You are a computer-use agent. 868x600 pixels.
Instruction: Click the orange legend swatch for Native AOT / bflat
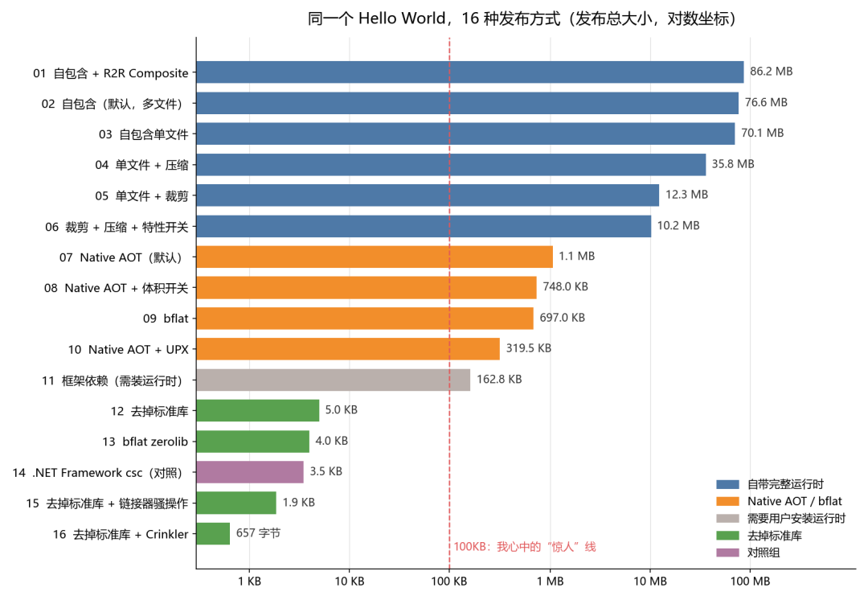pyautogui.click(x=727, y=501)
